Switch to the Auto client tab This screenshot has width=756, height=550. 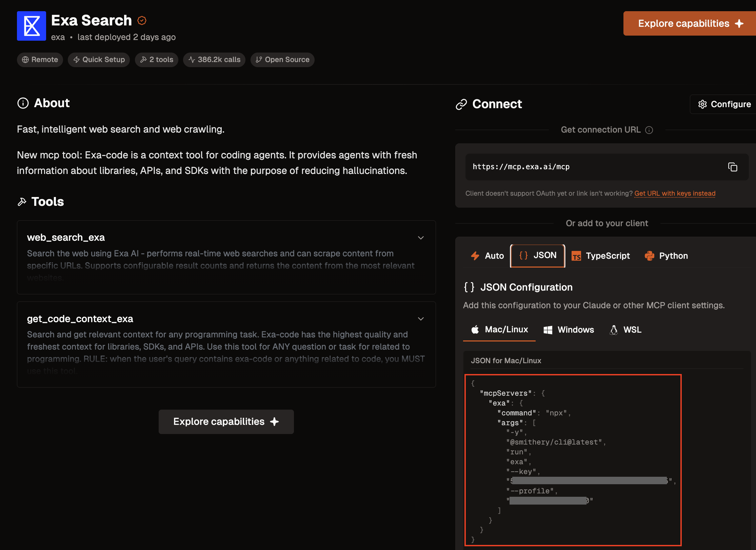(x=487, y=256)
